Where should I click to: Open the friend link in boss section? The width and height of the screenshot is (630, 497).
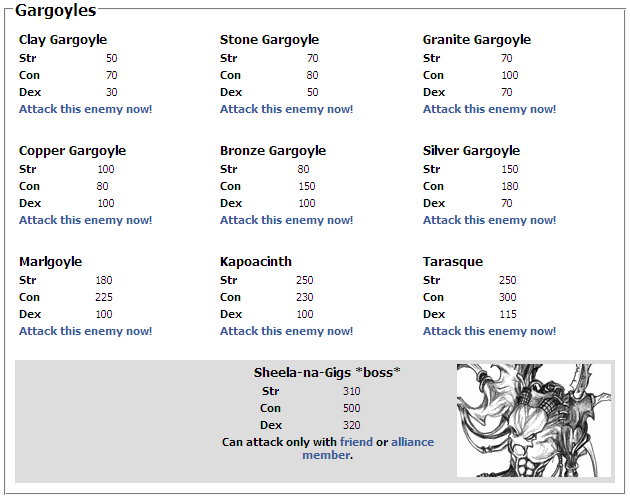[x=356, y=442]
